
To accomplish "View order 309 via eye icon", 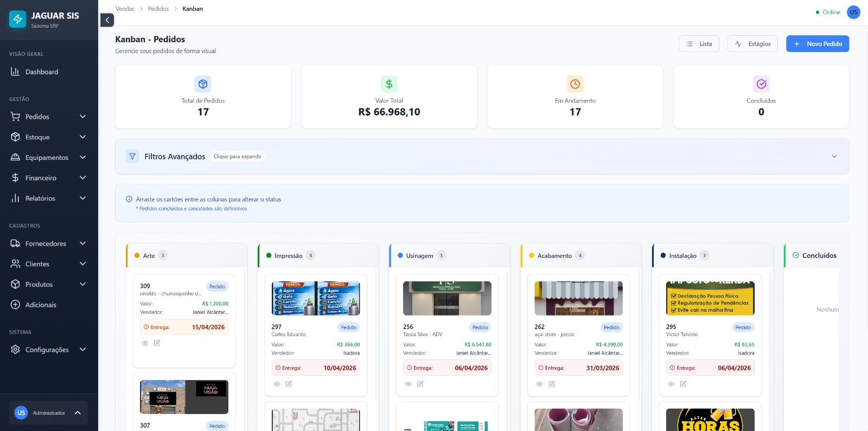I will point(145,343).
